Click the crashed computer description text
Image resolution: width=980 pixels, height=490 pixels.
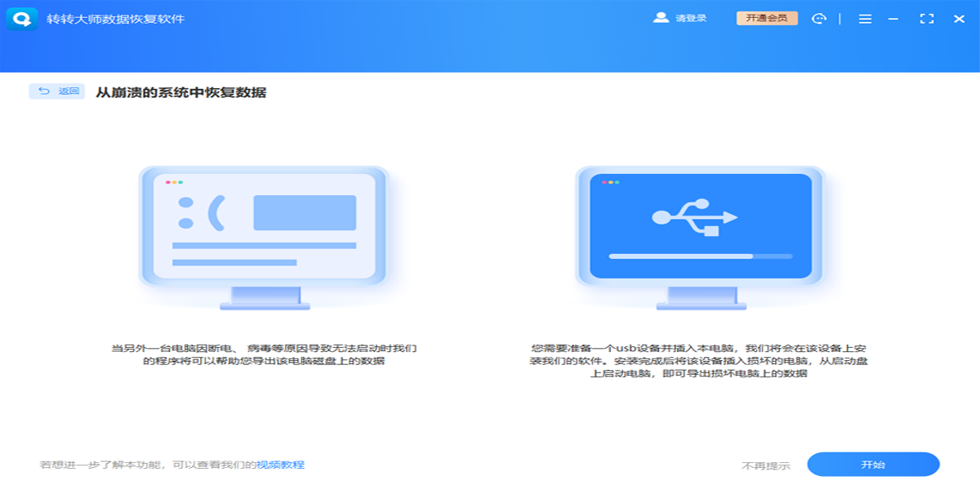coord(264,354)
